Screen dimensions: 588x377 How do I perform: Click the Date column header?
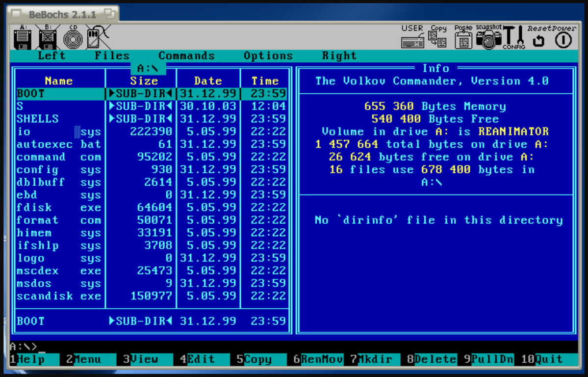[x=208, y=81]
